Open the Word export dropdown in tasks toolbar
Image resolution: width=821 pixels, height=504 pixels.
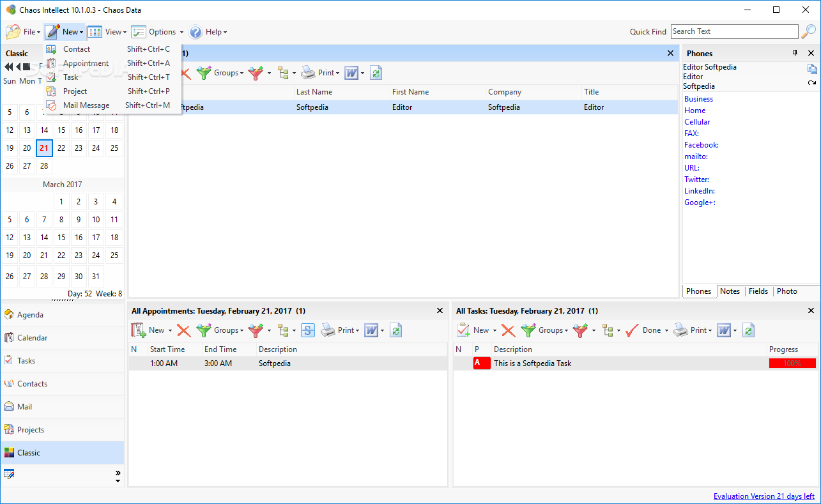(x=735, y=331)
